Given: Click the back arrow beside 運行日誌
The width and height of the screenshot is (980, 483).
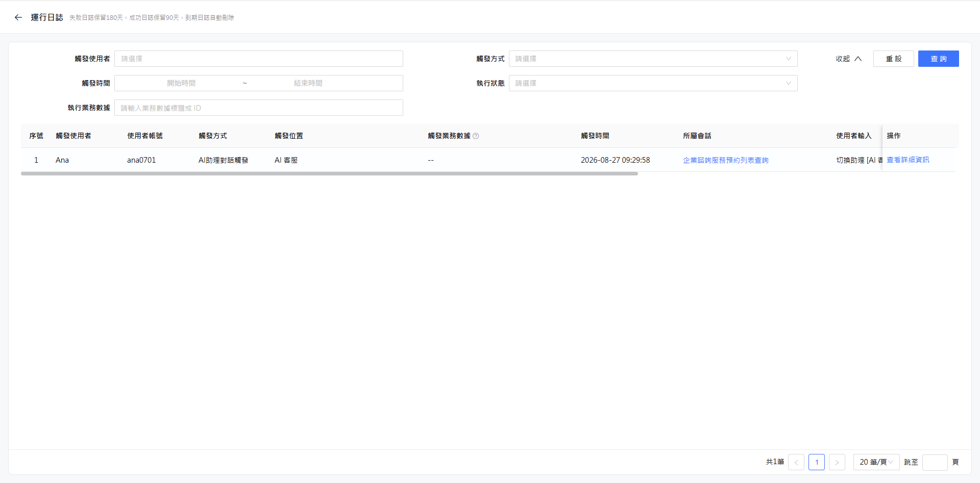Looking at the screenshot, I should [18, 17].
